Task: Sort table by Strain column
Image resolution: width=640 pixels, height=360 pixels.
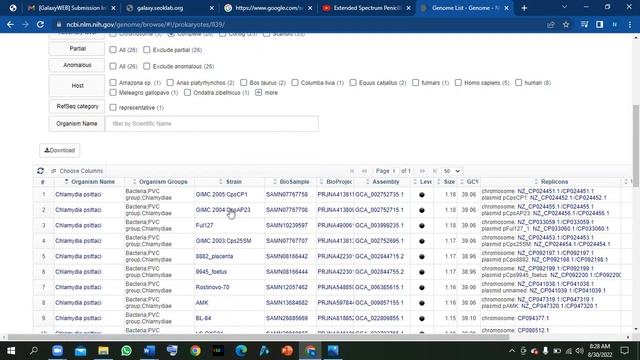Action: pyautogui.click(x=233, y=182)
